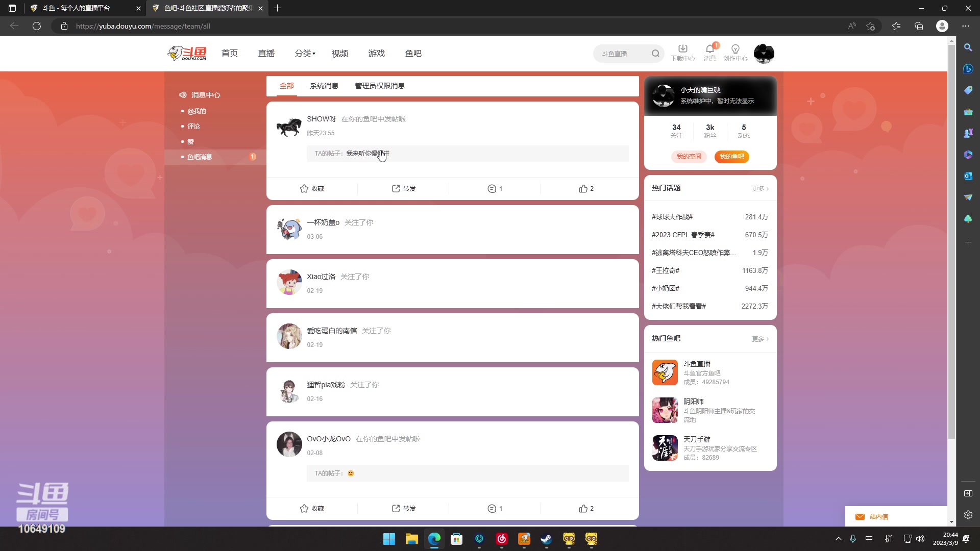980x551 pixels.
Task: Click the 消息中心 bell icon in sidebar
Action: [x=183, y=95]
